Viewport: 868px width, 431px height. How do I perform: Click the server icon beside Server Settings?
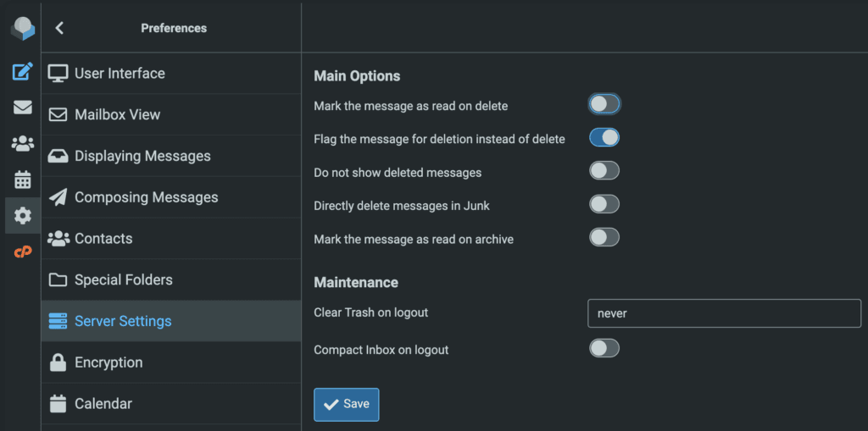pos(58,321)
